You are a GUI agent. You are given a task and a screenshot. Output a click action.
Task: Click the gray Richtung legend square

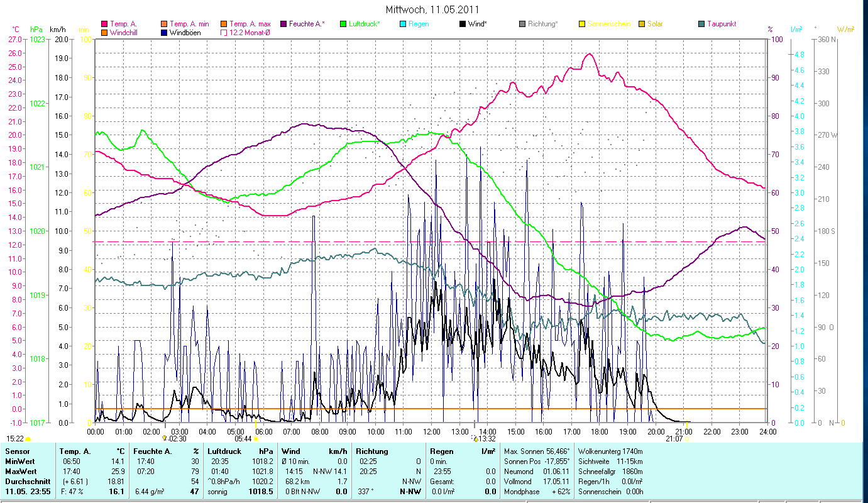(x=522, y=24)
